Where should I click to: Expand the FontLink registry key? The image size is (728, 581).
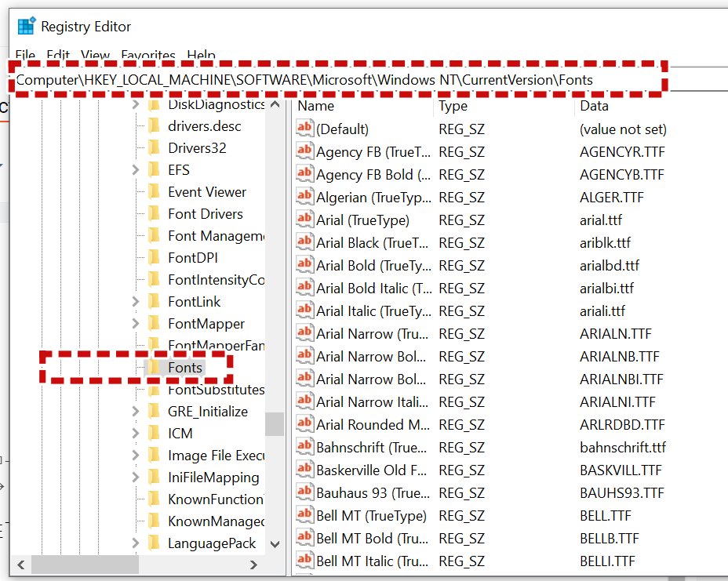click(135, 302)
